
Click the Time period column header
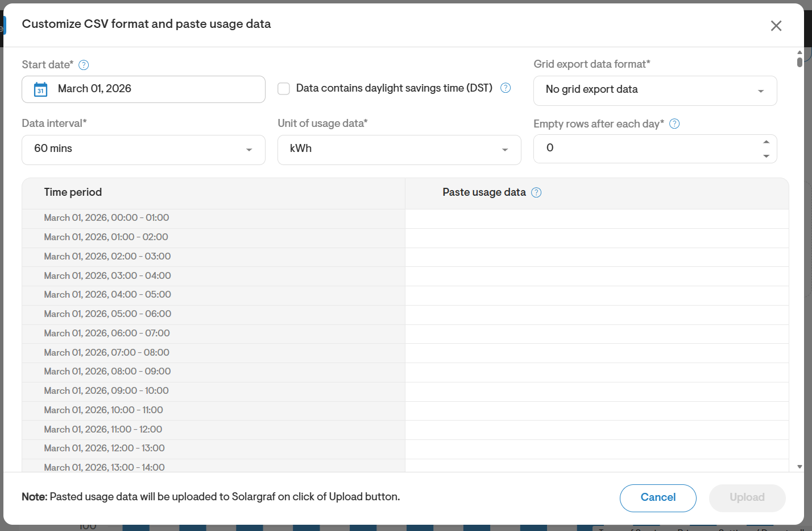click(x=213, y=193)
